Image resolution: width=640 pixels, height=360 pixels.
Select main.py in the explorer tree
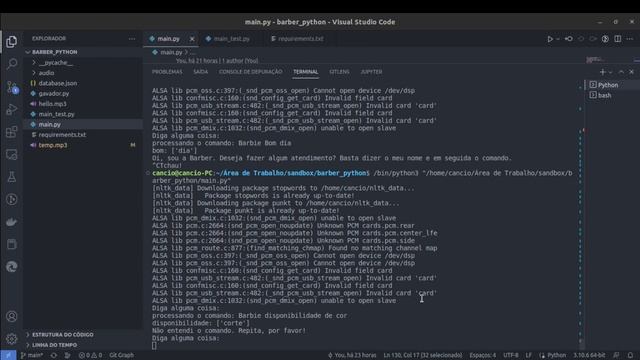tap(83, 124)
